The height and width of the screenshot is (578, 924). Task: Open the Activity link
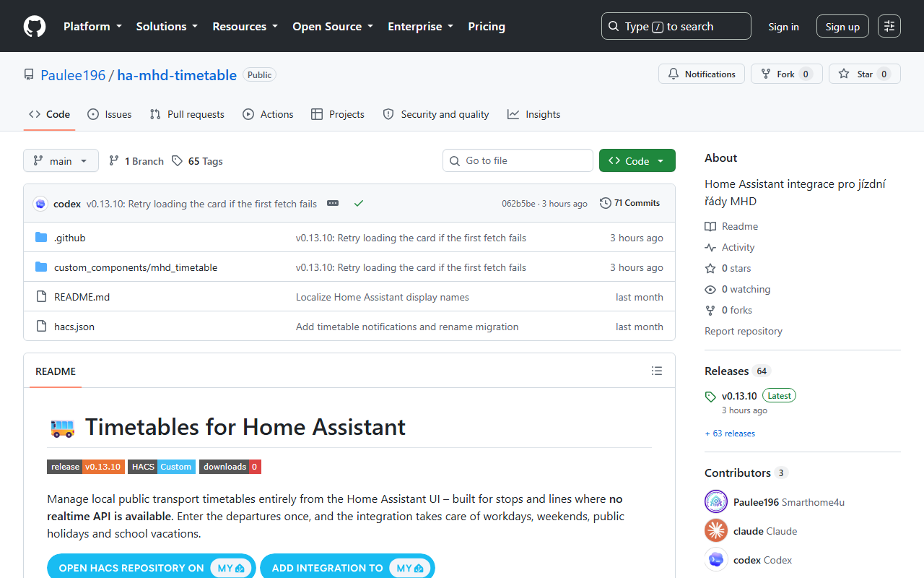729,247
